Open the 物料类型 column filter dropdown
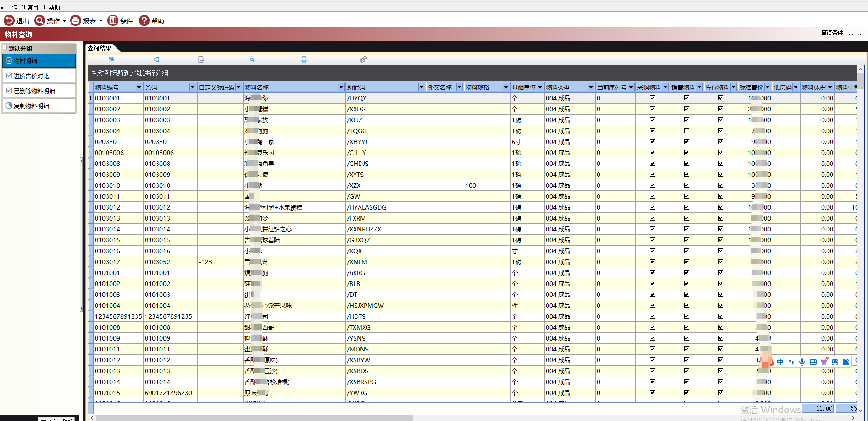 pyautogui.click(x=591, y=87)
